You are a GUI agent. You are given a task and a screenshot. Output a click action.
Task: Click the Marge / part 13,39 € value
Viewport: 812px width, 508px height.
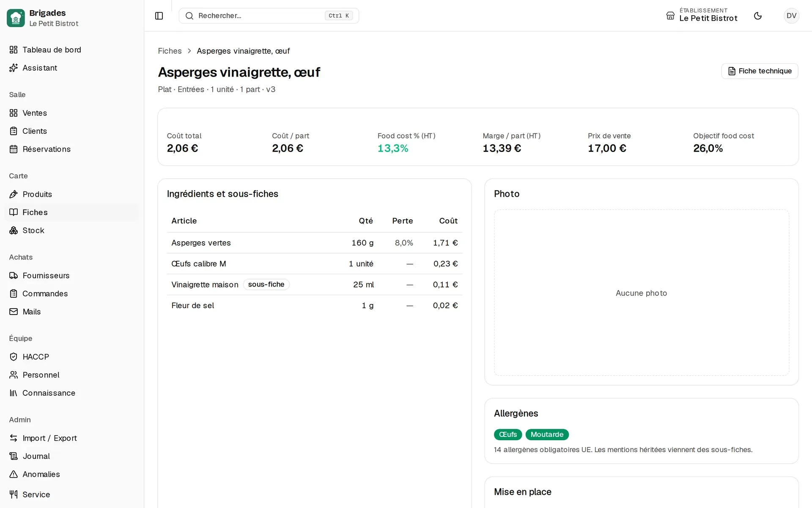pyautogui.click(x=502, y=149)
